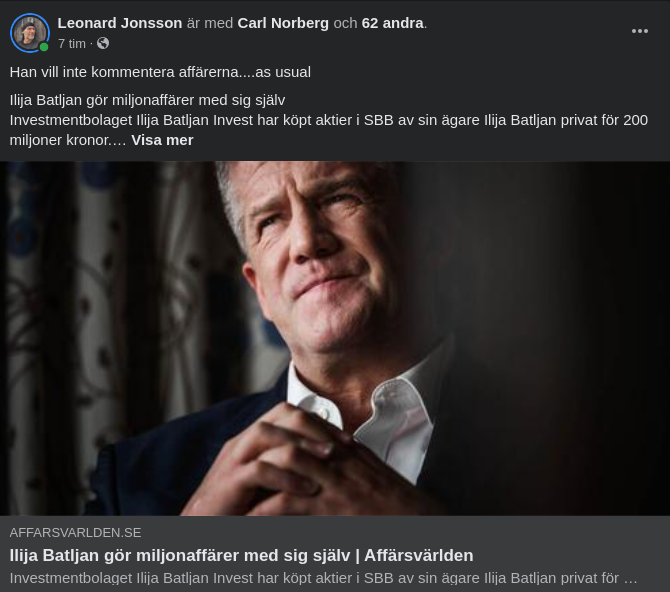Click the globe public audience icon
This screenshot has width=670, height=592.
point(103,43)
